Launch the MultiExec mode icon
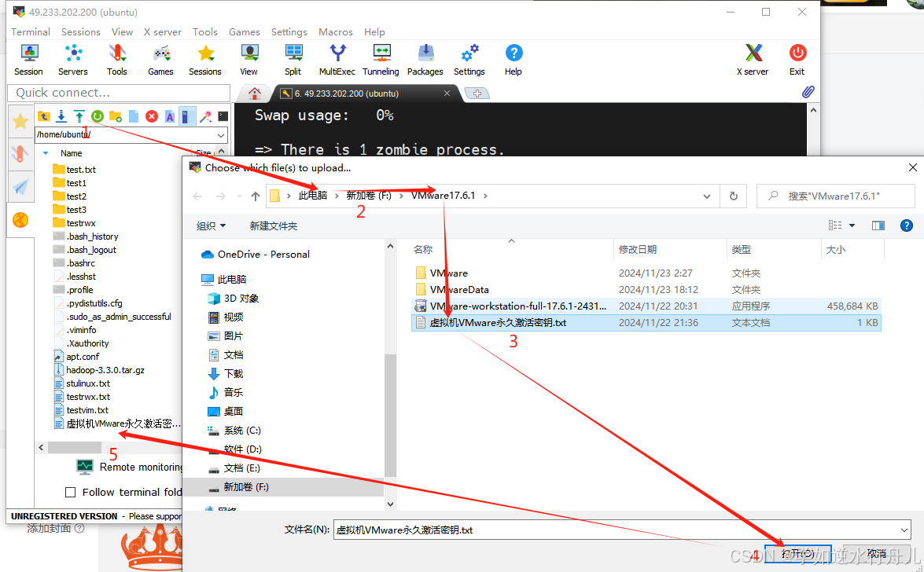 click(x=337, y=60)
